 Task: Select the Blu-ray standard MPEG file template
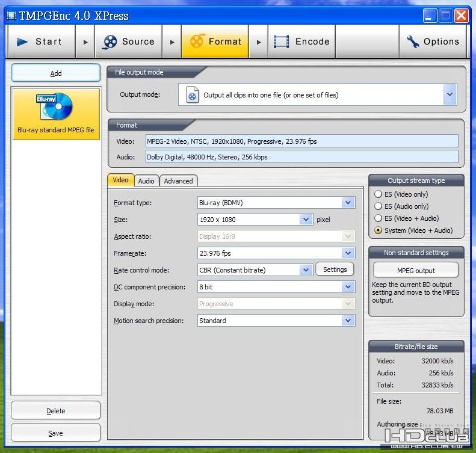point(56,114)
